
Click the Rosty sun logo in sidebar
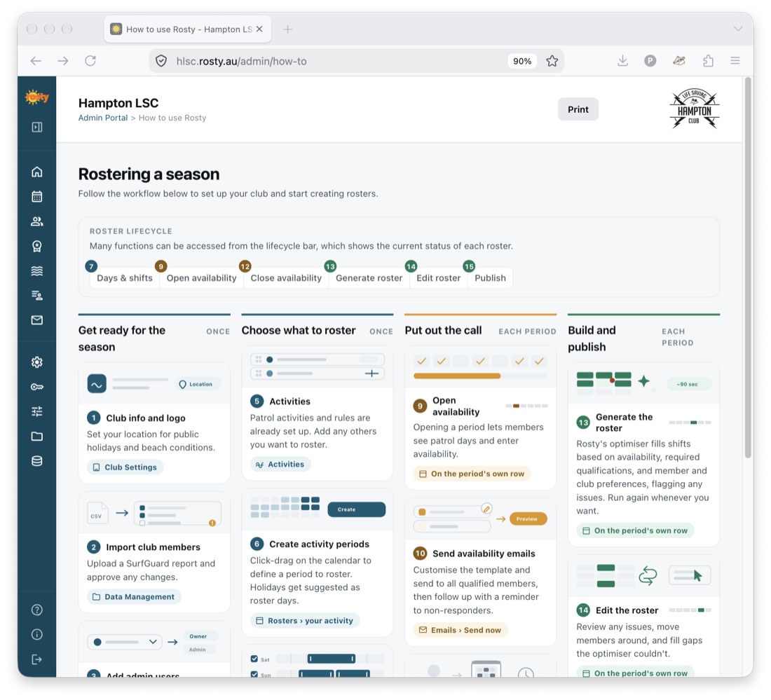click(37, 97)
